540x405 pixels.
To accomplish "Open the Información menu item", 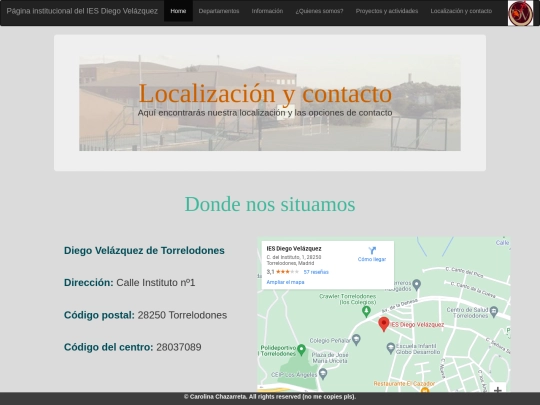I will pyautogui.click(x=267, y=11).
